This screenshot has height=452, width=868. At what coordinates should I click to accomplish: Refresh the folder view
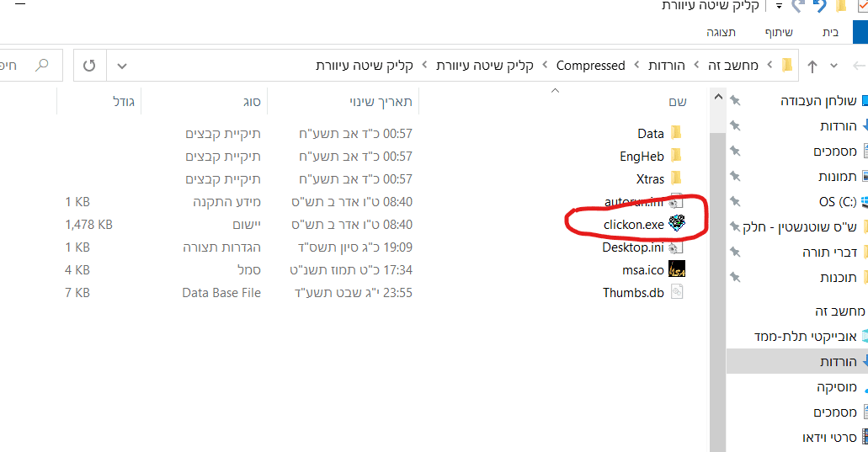(89, 66)
